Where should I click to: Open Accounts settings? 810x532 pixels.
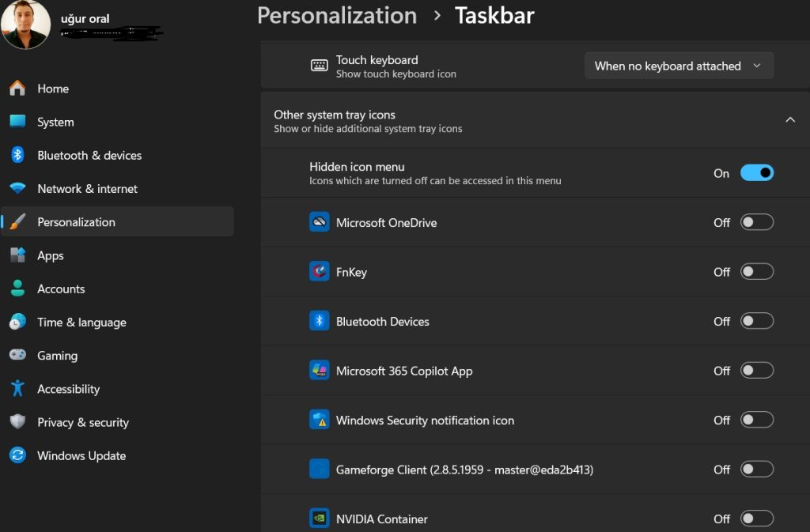click(x=61, y=289)
